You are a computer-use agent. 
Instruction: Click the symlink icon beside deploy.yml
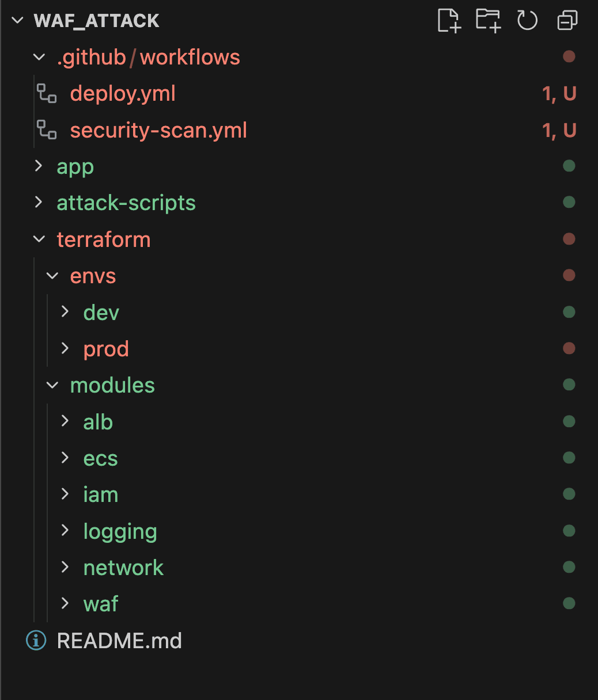click(47, 93)
